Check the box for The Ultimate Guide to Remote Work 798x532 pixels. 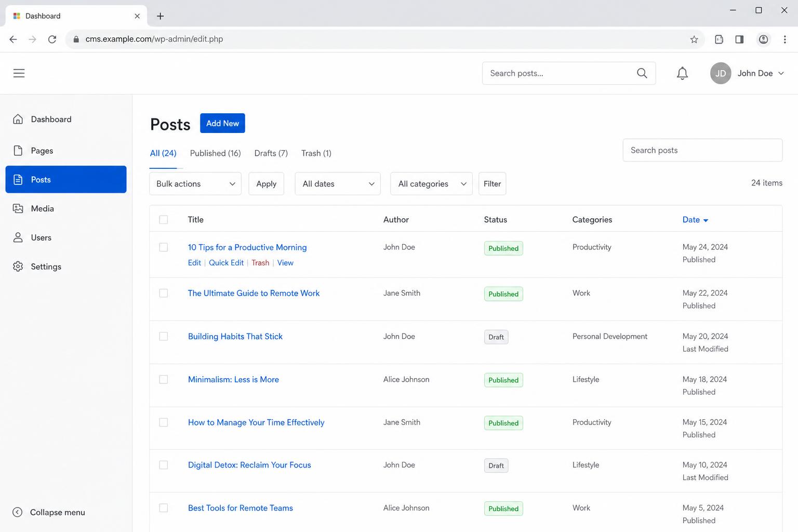(164, 293)
